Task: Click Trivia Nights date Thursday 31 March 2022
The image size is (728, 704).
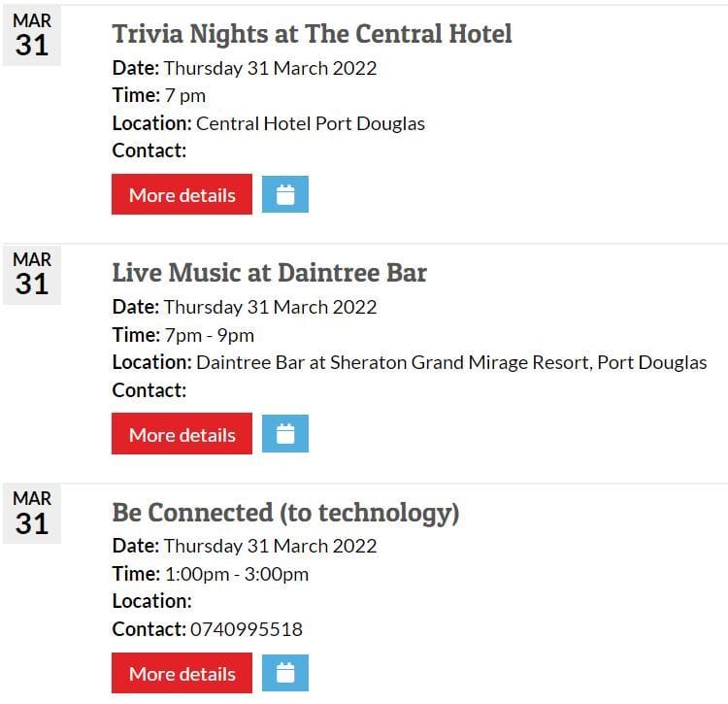Action: click(x=270, y=68)
